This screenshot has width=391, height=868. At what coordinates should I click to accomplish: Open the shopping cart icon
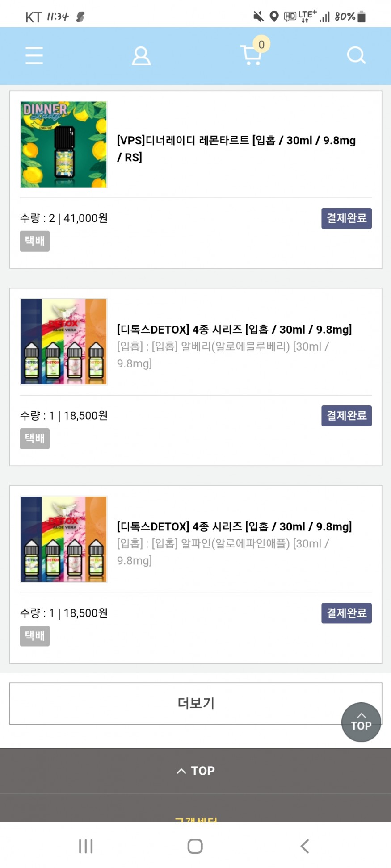(x=251, y=56)
